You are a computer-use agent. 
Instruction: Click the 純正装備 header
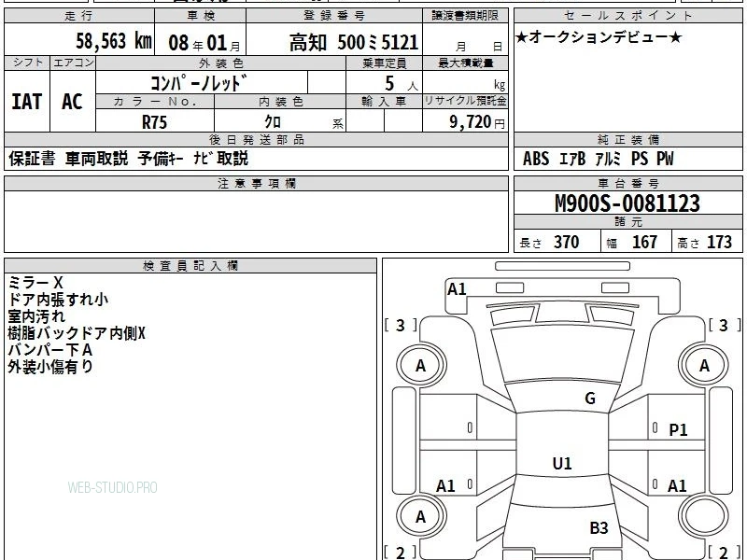click(x=627, y=139)
